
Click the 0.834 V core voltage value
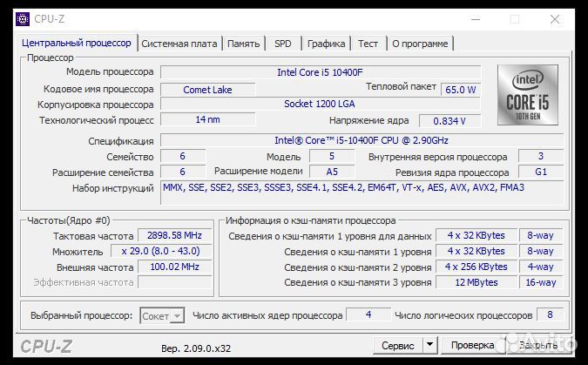click(x=449, y=121)
